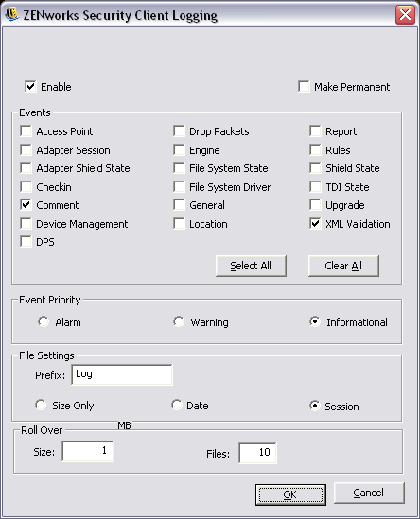Uncheck the XML Validation checkbox
Viewport: 420px width, 519px height.
pos(315,223)
